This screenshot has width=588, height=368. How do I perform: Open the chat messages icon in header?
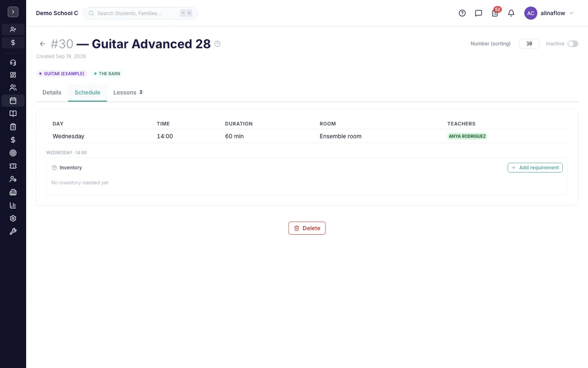pyautogui.click(x=478, y=13)
